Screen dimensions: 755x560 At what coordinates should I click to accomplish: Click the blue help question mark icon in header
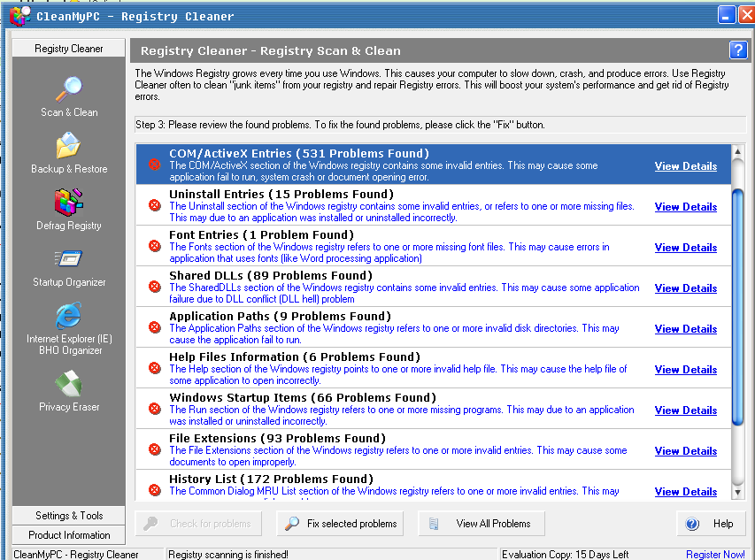coord(737,50)
